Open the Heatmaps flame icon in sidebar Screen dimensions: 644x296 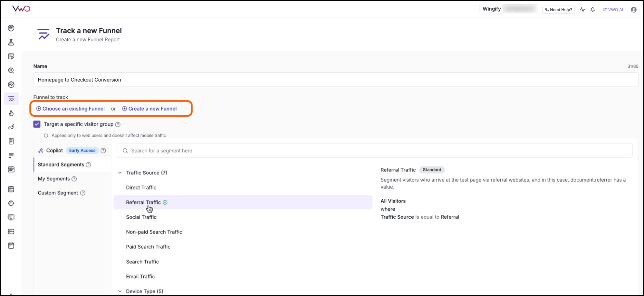point(11,113)
